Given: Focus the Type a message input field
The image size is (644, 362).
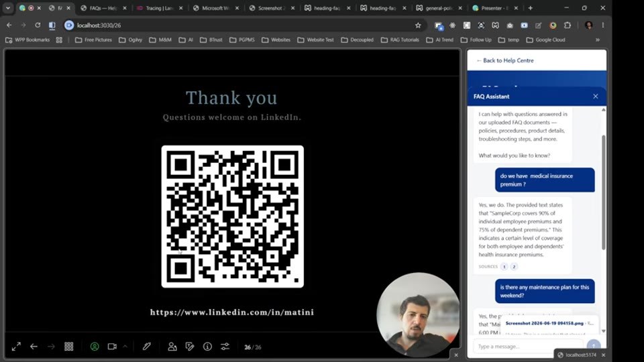Looking at the screenshot, I should pyautogui.click(x=528, y=347).
